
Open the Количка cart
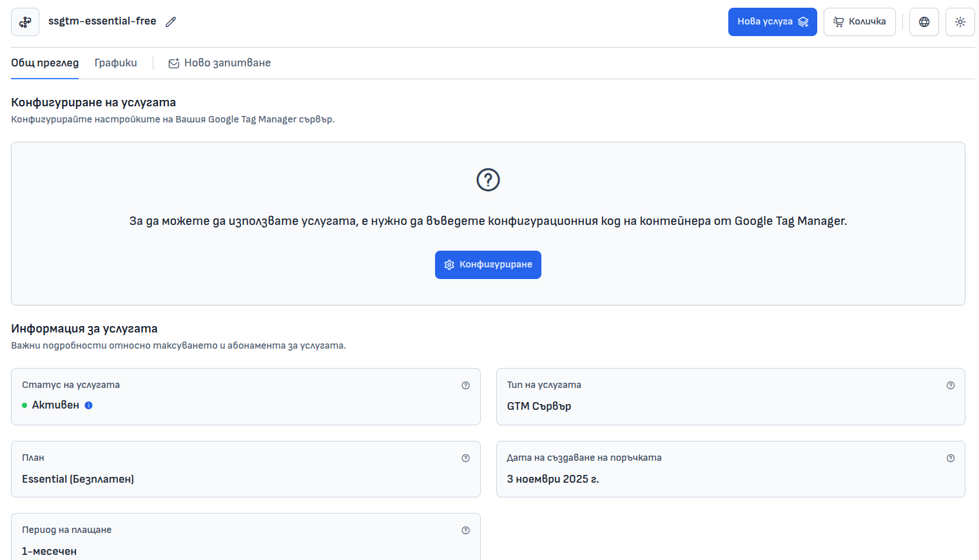pyautogui.click(x=859, y=22)
